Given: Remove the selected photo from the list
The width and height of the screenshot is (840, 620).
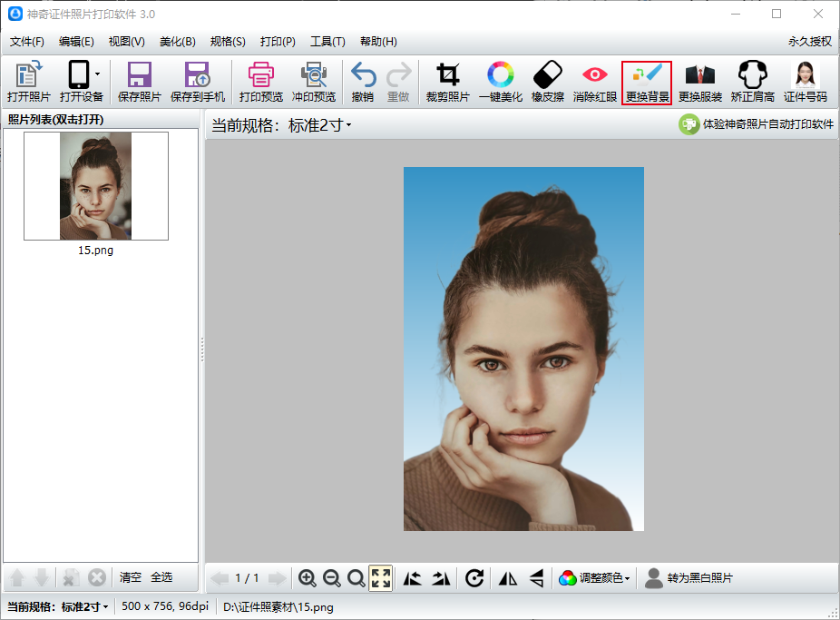Looking at the screenshot, I should point(70,577).
